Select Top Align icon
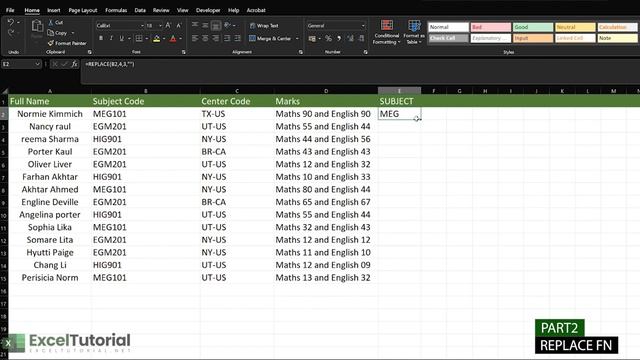Image resolution: width=640 pixels, height=360 pixels. tap(195, 25)
